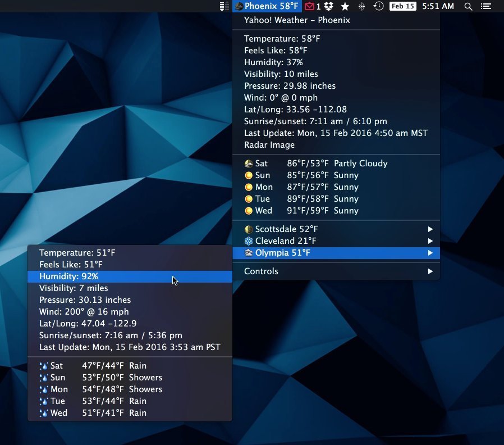The height and width of the screenshot is (445, 504).
Task: Select the Phoenix Humidity: 37% row
Action: 336,62
